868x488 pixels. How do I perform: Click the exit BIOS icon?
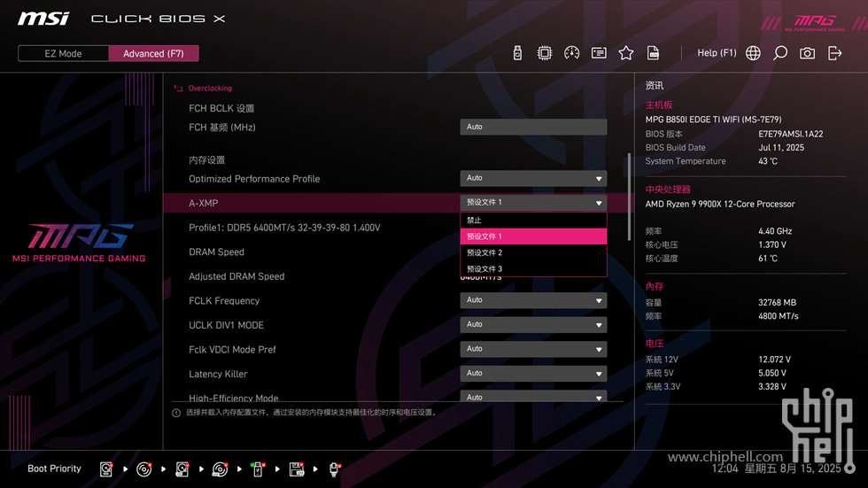point(834,53)
